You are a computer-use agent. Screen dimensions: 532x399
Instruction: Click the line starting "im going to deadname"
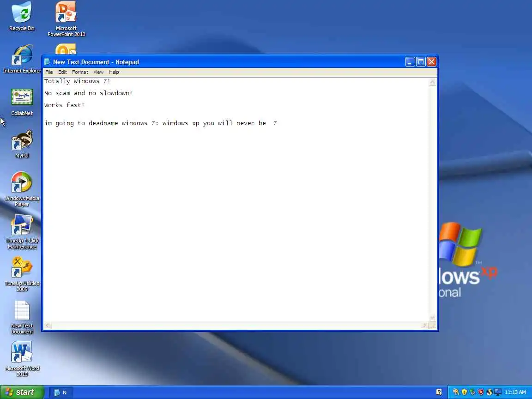[161, 123]
